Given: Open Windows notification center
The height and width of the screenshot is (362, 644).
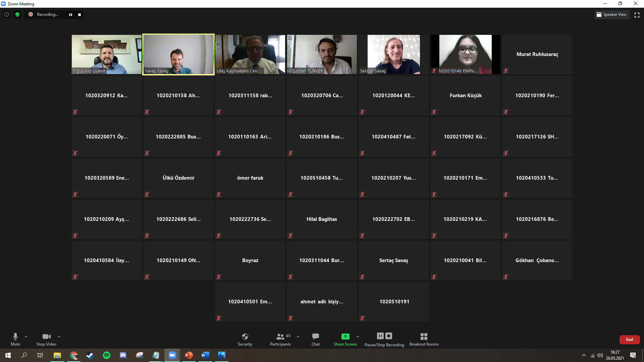Looking at the screenshot, I should tap(633, 355).
